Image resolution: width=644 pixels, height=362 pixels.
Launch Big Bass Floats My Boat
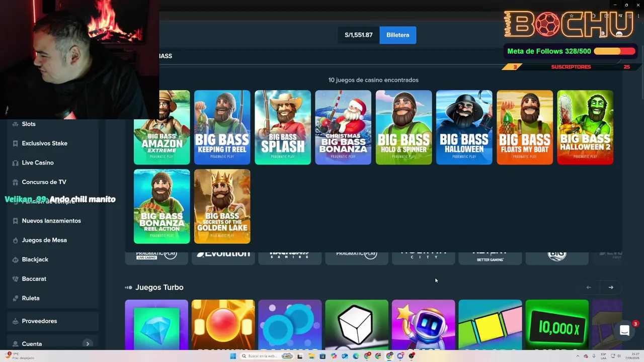(x=525, y=127)
